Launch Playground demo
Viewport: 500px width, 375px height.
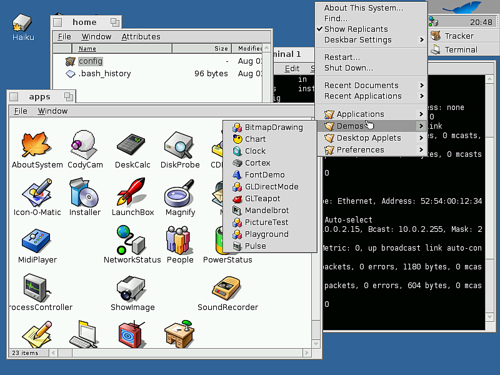[x=269, y=234]
